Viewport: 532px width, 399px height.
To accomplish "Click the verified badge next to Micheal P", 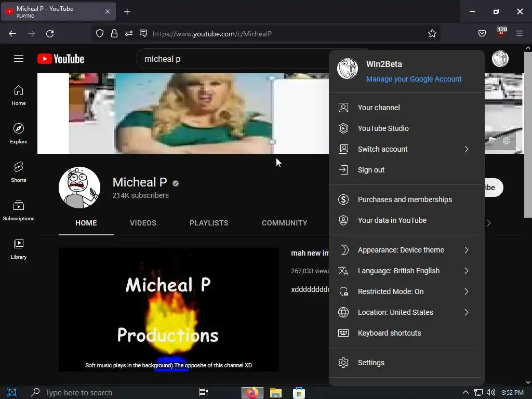I will pyautogui.click(x=176, y=183).
